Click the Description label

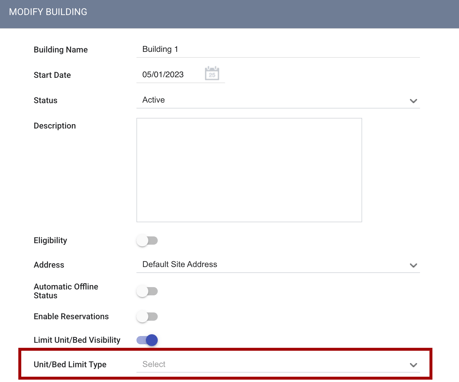coord(55,126)
